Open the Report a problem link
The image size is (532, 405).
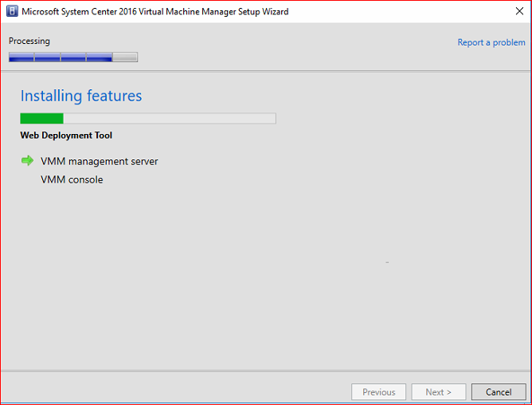tap(491, 42)
